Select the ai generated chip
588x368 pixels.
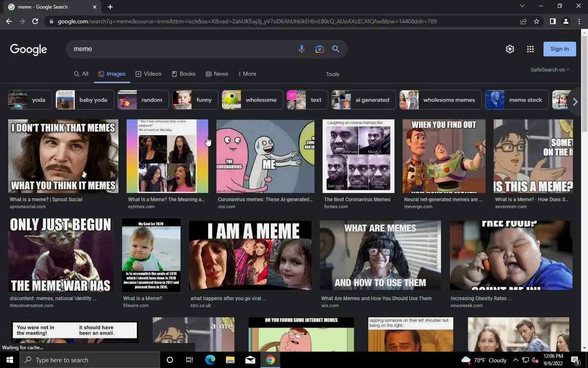[x=363, y=100]
